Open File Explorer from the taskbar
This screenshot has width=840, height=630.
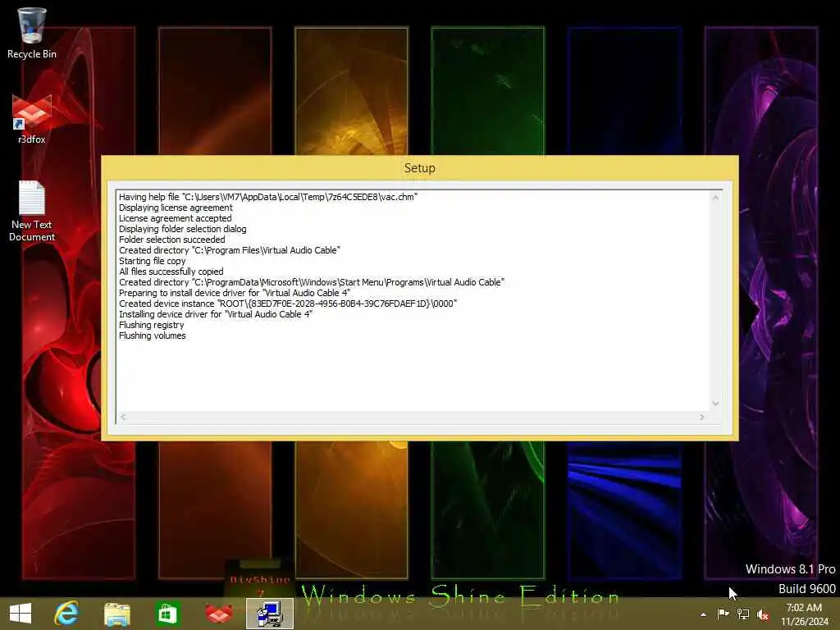pyautogui.click(x=116, y=614)
